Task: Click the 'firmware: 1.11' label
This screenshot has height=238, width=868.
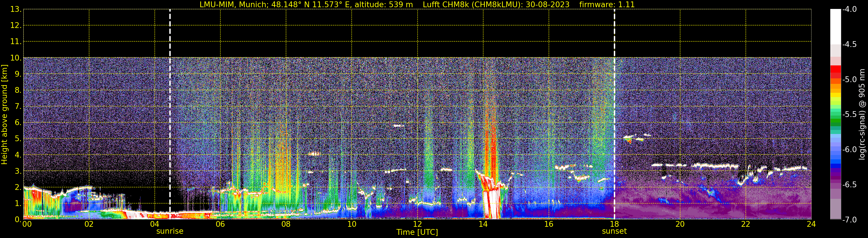Action: 607,5
